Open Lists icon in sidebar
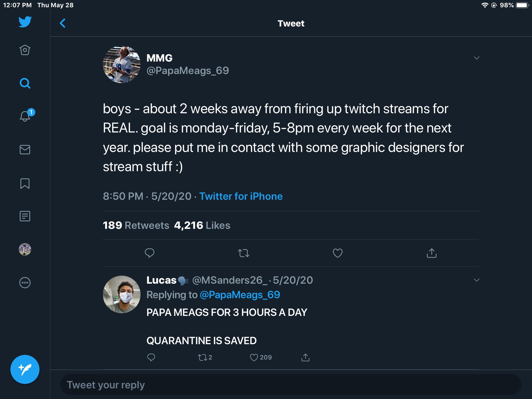 (25, 216)
